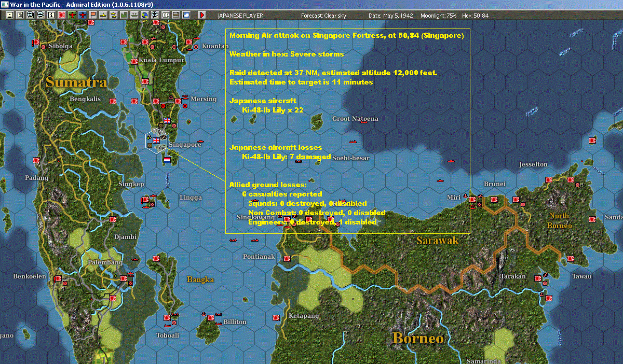Click the red plane on blue toolbar icon
The height and width of the screenshot is (364, 623).
coord(82,15)
